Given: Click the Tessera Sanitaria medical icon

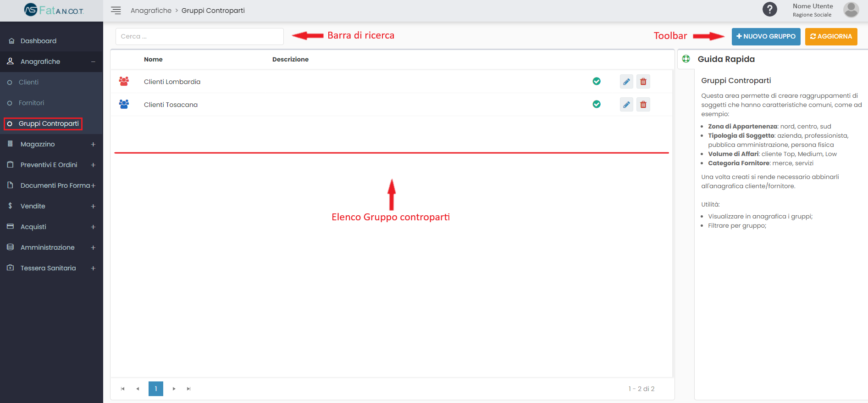Looking at the screenshot, I should tap(10, 268).
